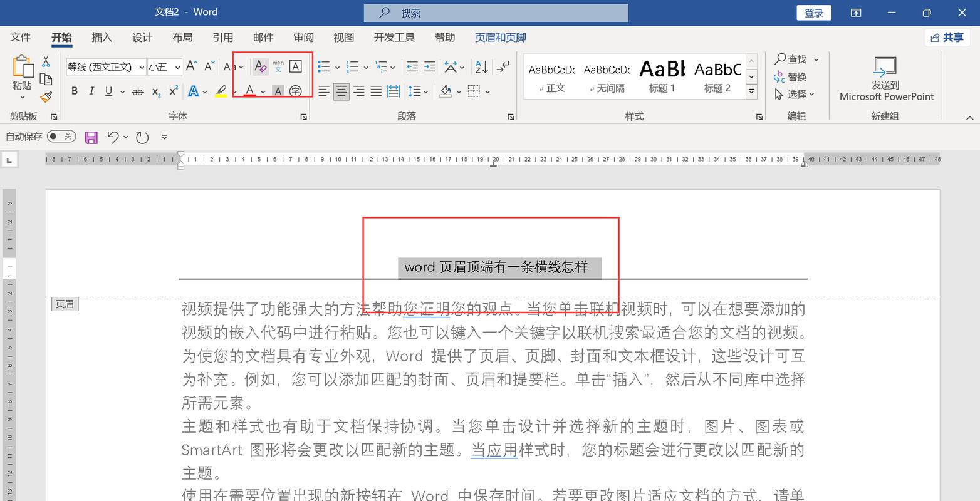This screenshot has width=980, height=501.
Task: Switch to the 页眉和页脚 tab
Action: (501, 38)
